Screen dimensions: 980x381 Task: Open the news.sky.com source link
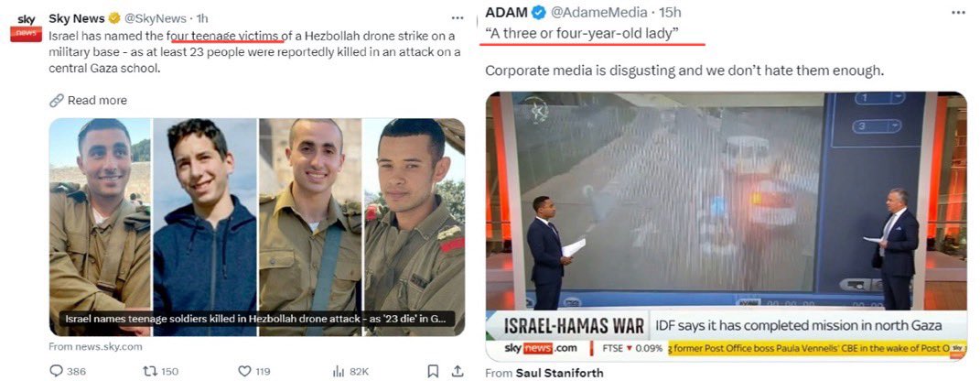[x=96, y=346]
